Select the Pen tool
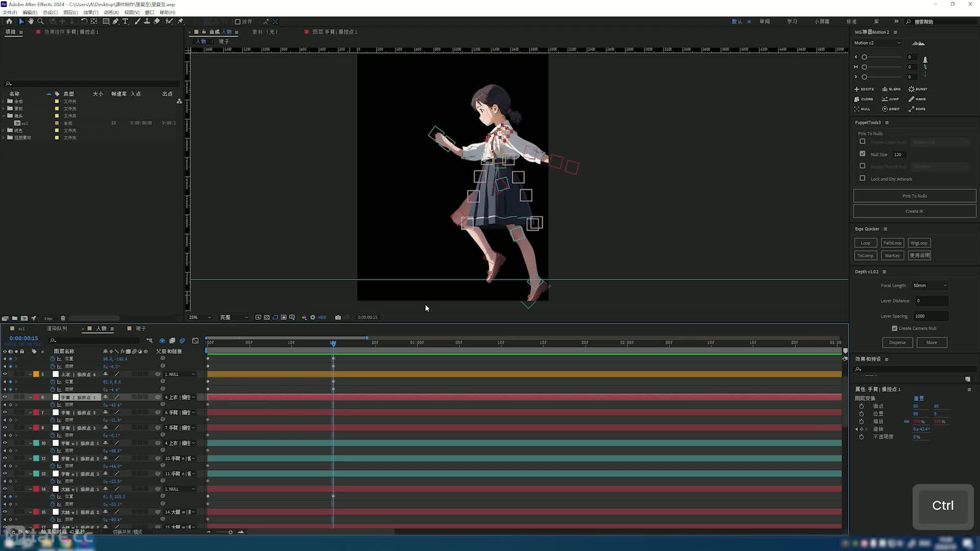980x551 pixels. [115, 21]
